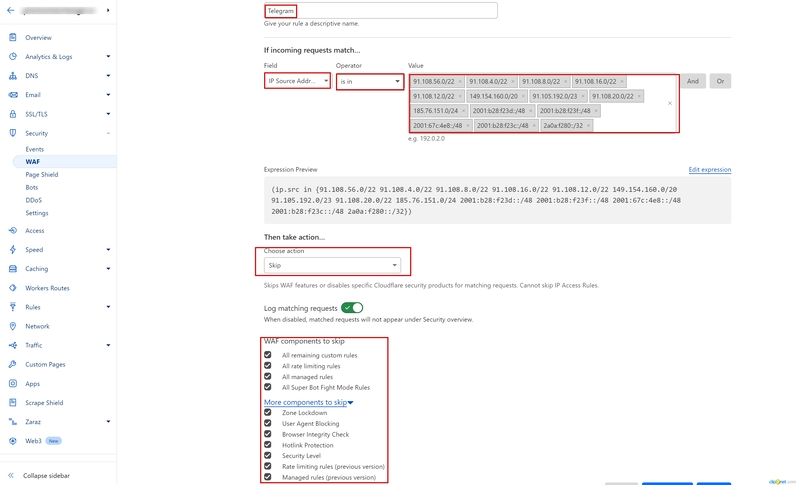Screen dimensions: 800x485
Task: Click the Apps icon in the sidebar
Action: tap(13, 384)
